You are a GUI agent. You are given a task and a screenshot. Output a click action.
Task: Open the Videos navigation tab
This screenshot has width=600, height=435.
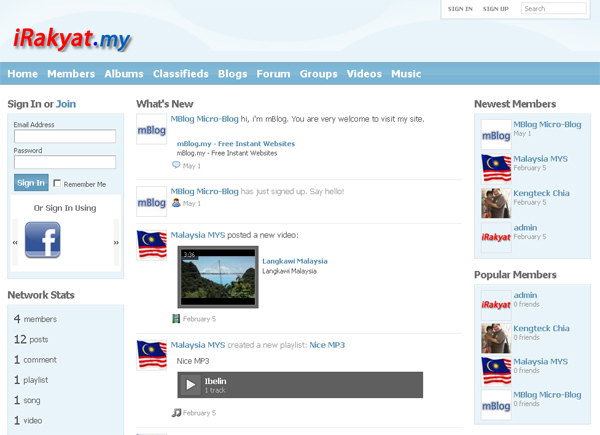click(x=364, y=74)
